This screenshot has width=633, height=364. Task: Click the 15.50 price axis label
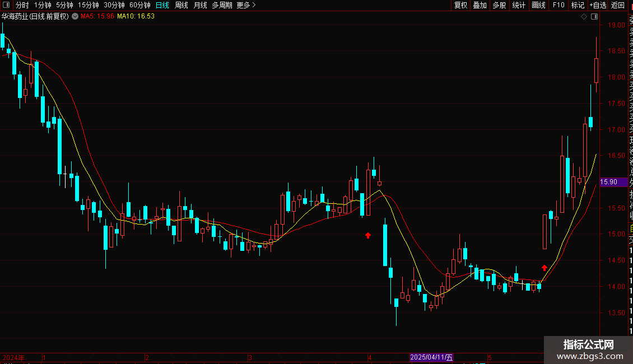(x=616, y=208)
